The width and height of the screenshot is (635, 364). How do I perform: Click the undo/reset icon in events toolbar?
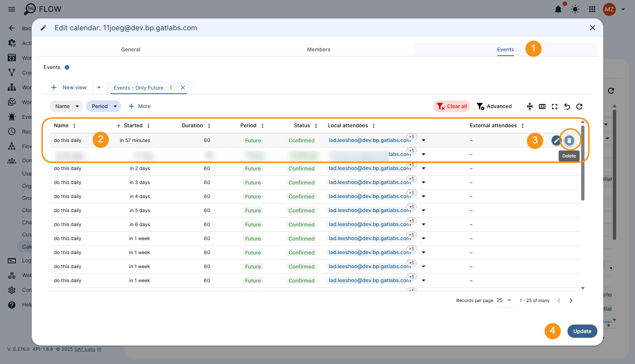tap(567, 107)
